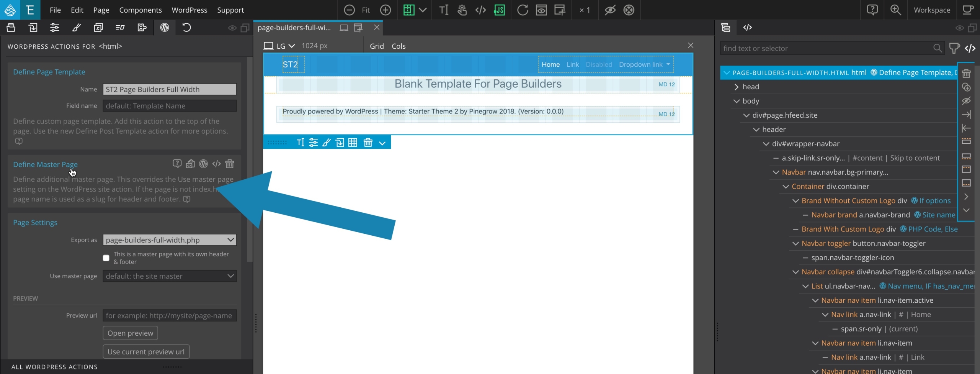The width and height of the screenshot is (980, 374).
Task: Collapse the body node in the tree
Action: [737, 101]
